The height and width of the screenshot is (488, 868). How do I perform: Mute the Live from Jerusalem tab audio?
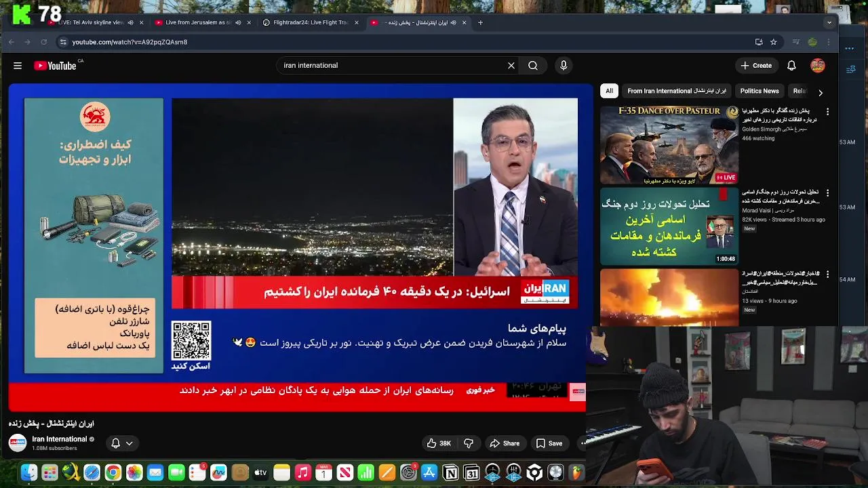coord(237,22)
